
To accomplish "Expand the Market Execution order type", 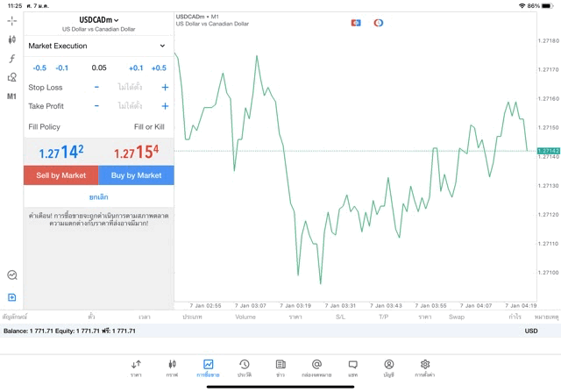I will [x=98, y=46].
